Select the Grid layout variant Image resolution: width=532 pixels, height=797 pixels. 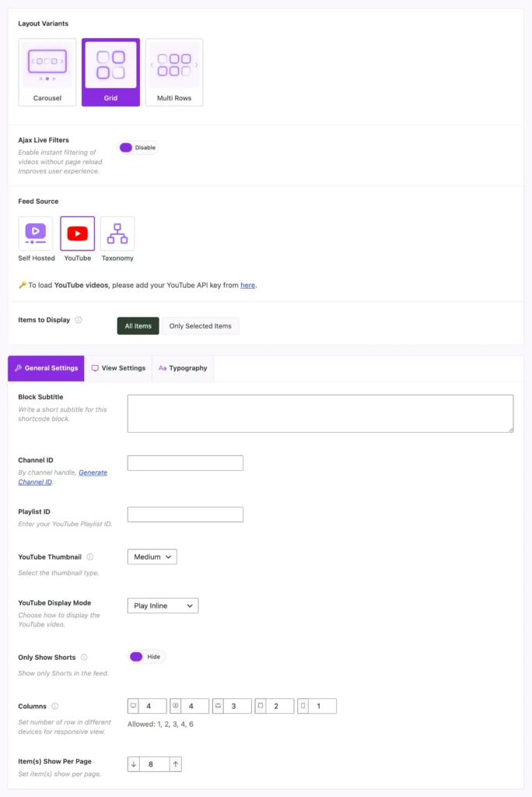tap(110, 72)
